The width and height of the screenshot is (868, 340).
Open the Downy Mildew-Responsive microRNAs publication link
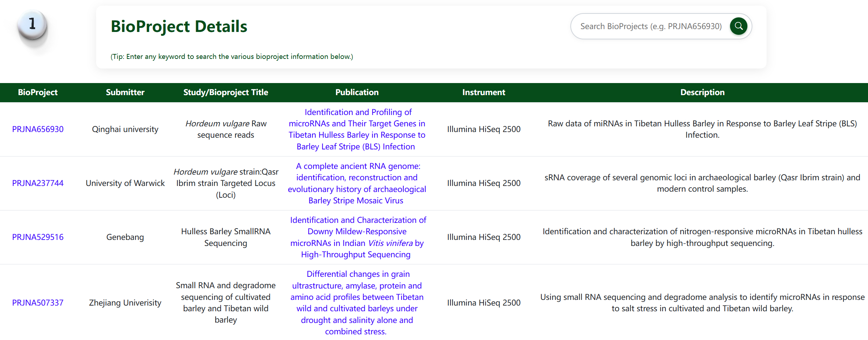pos(357,237)
